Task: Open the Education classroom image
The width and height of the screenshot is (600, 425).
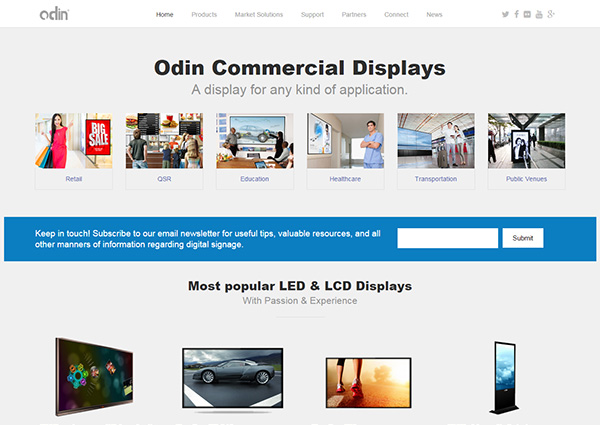Action: [254, 141]
